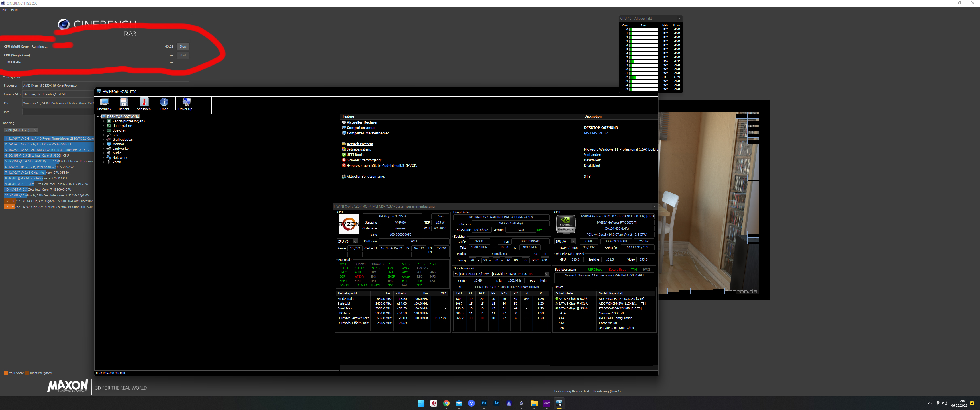The width and height of the screenshot is (980, 410).
Task: Select the Laufwerke tree item
Action: point(120,149)
